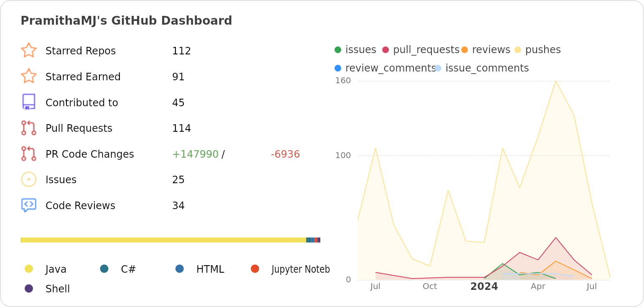Viewport: 644px width, 307px height.
Task: Click the pull_requests legend label
Action: click(x=426, y=50)
